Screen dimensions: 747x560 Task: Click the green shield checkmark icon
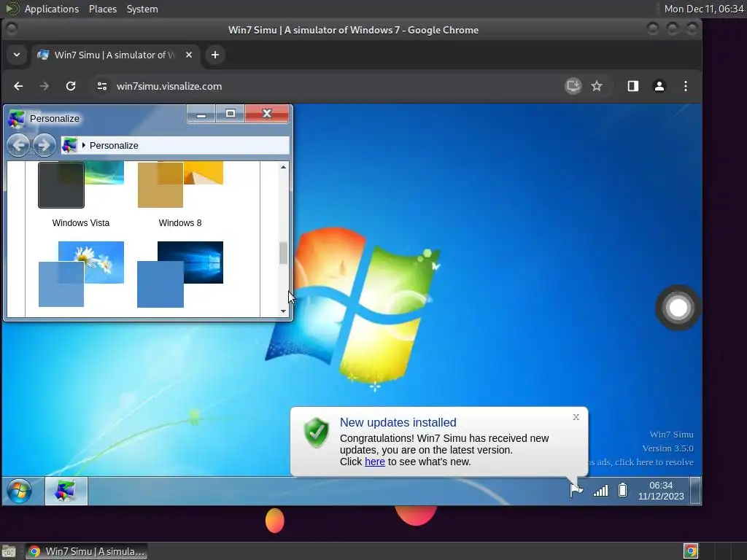(317, 432)
